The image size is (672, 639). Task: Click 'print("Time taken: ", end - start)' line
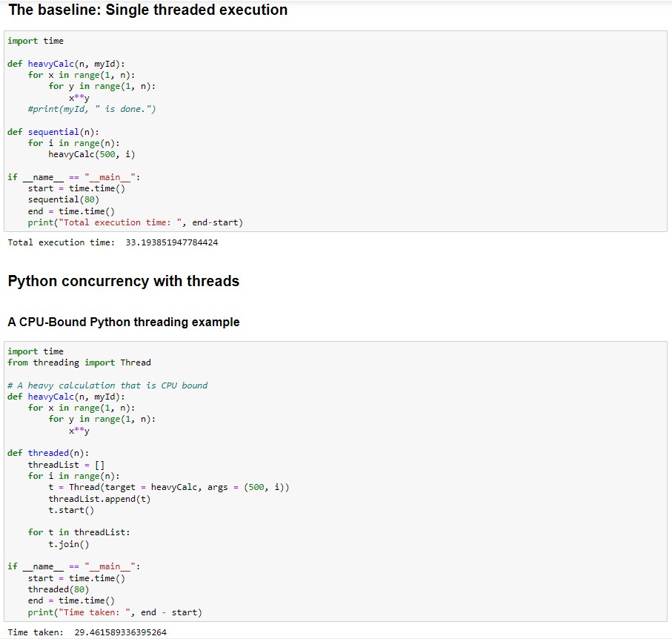115,612
